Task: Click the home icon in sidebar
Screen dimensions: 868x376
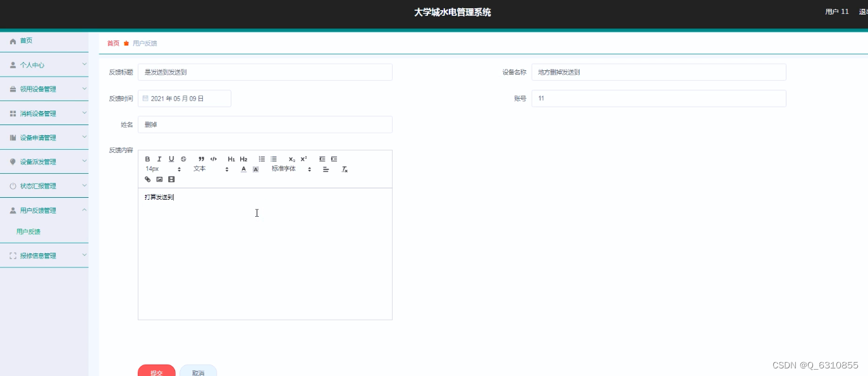Action: (x=13, y=41)
